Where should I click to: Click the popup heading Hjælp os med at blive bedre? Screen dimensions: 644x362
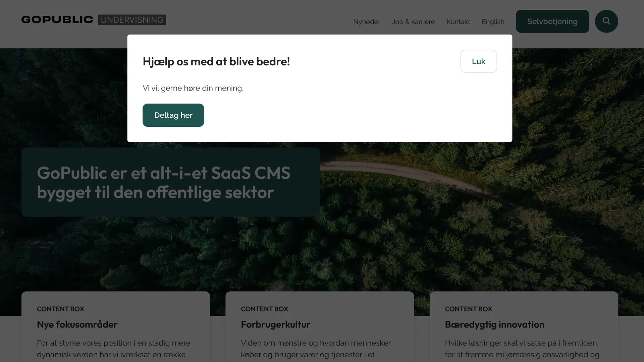(216, 61)
